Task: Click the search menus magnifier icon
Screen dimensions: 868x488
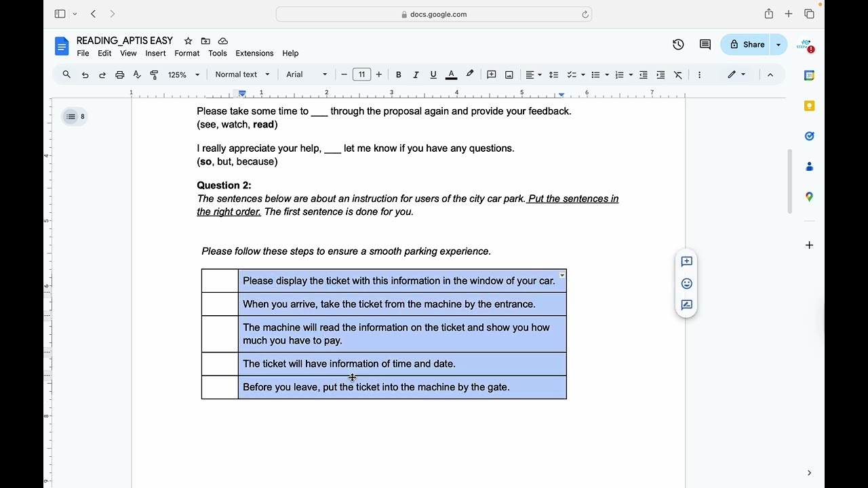Action: [x=66, y=75]
